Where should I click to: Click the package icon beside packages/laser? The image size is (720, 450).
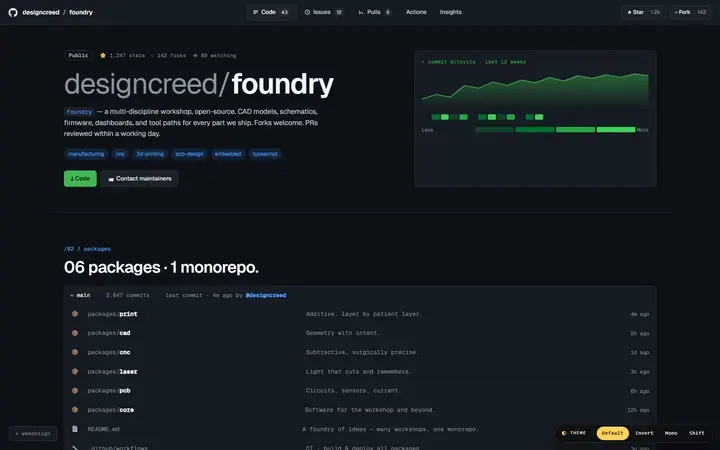[75, 371]
